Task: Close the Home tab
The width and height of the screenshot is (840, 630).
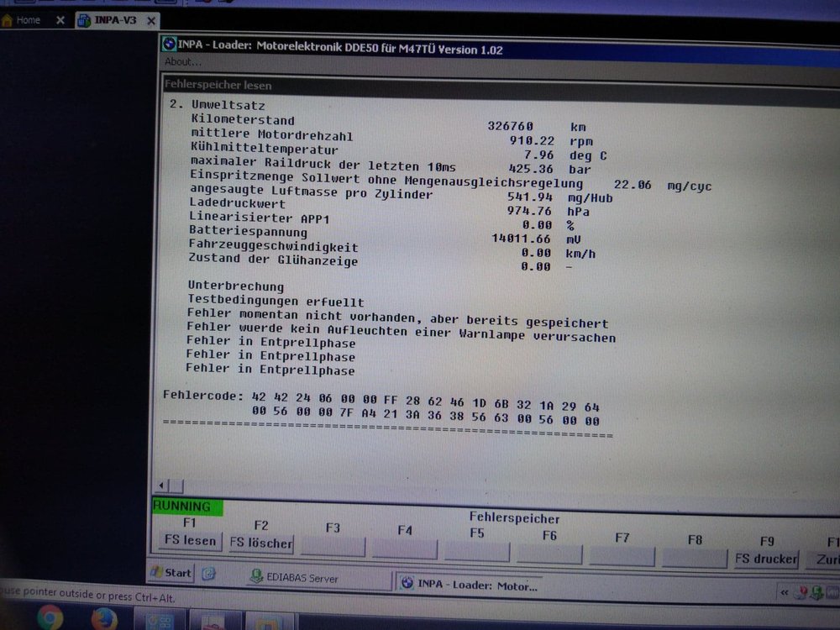Action: pos(60,20)
